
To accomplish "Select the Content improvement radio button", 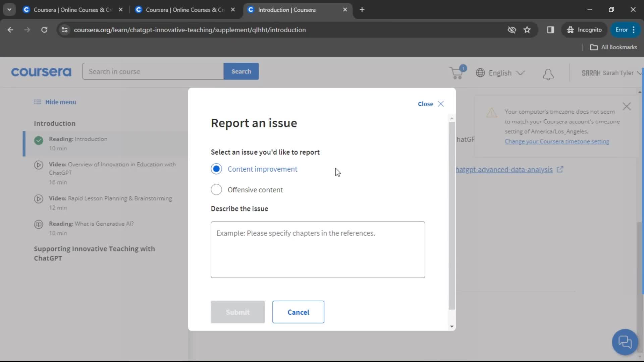I will click(x=216, y=169).
